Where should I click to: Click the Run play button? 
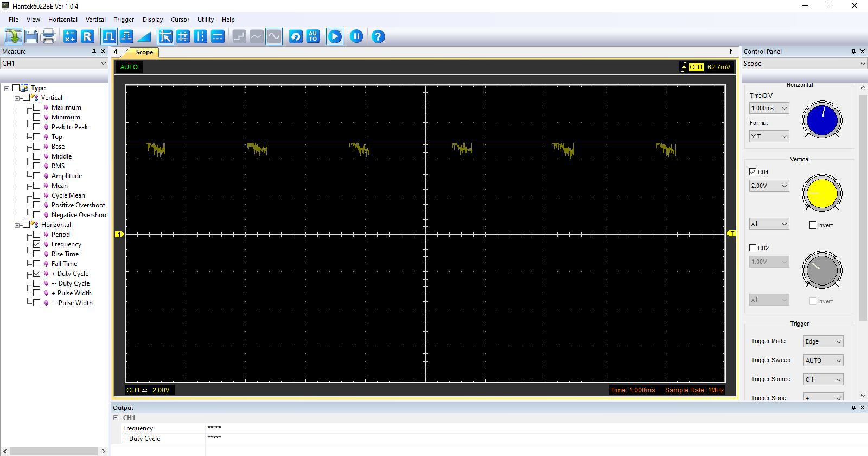(x=335, y=36)
